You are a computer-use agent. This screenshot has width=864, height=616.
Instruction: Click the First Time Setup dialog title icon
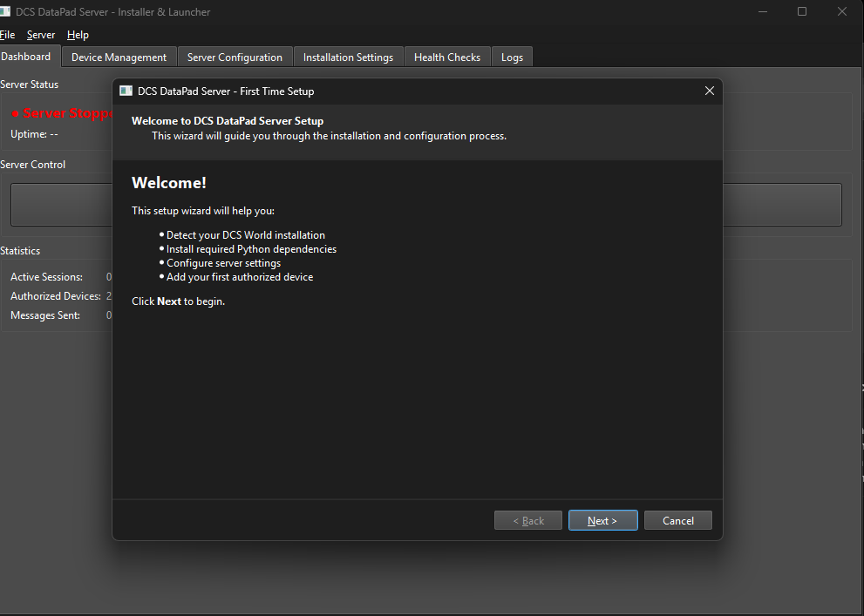click(x=126, y=91)
